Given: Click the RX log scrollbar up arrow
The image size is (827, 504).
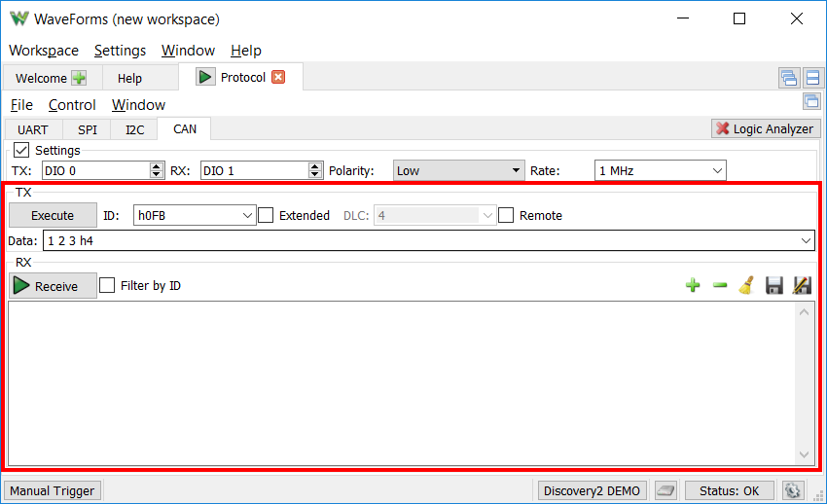Looking at the screenshot, I should pyautogui.click(x=804, y=312).
